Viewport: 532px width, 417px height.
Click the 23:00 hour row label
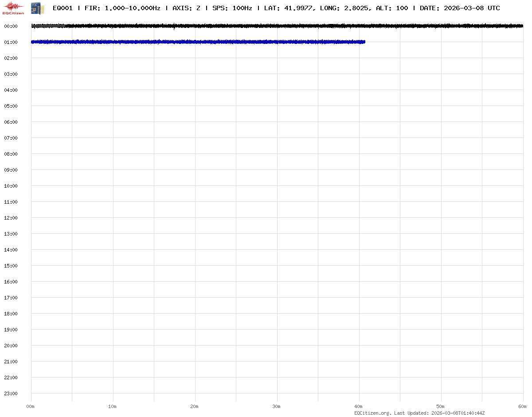tap(11, 393)
